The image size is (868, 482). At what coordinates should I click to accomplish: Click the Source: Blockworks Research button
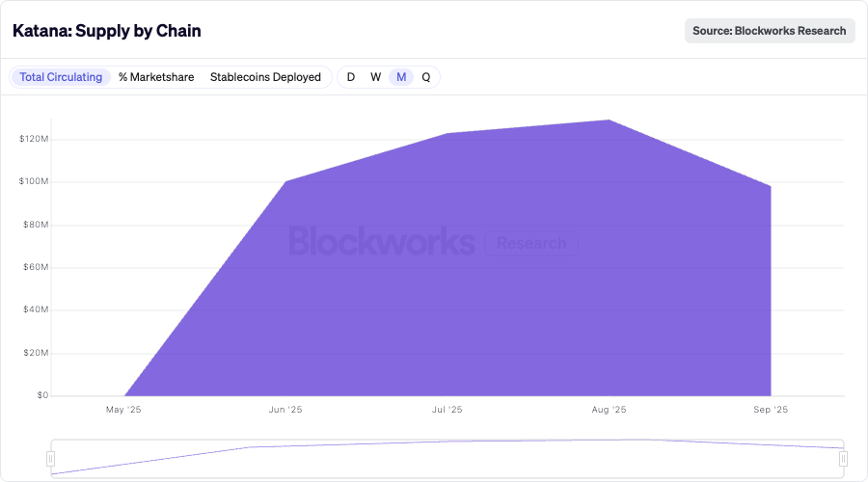coord(770,31)
